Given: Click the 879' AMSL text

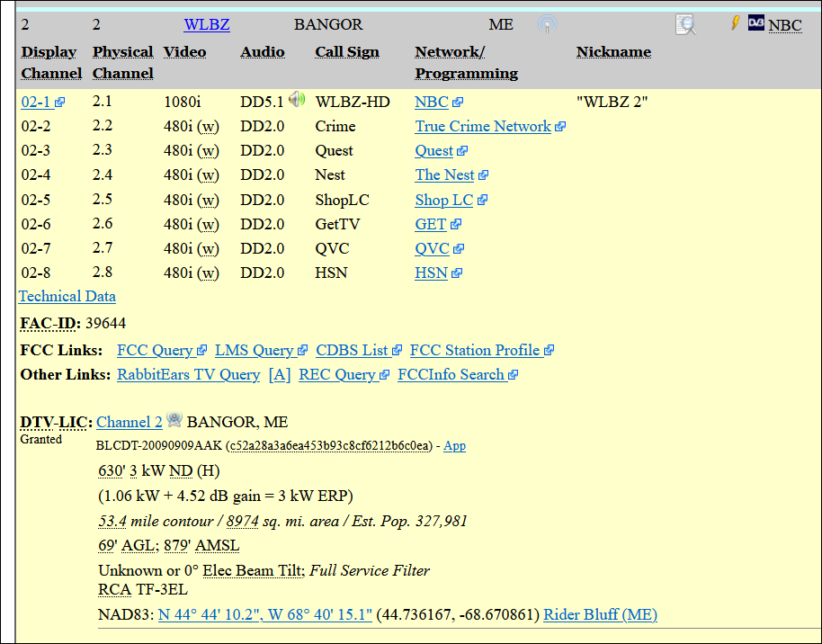Looking at the screenshot, I should click(x=201, y=546).
